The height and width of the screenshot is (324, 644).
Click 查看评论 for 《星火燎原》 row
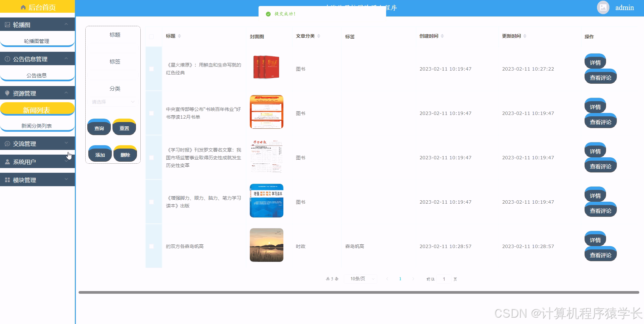(601, 77)
